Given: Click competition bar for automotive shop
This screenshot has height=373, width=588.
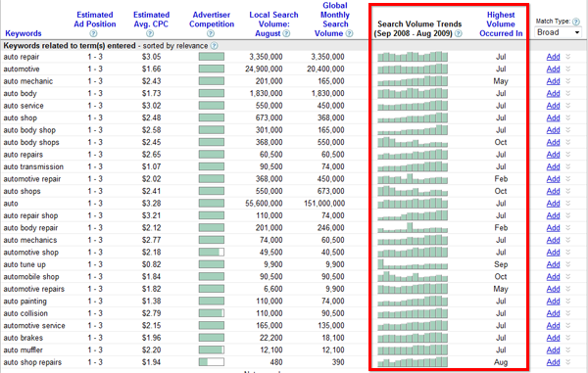Looking at the screenshot, I should tap(212, 252).
